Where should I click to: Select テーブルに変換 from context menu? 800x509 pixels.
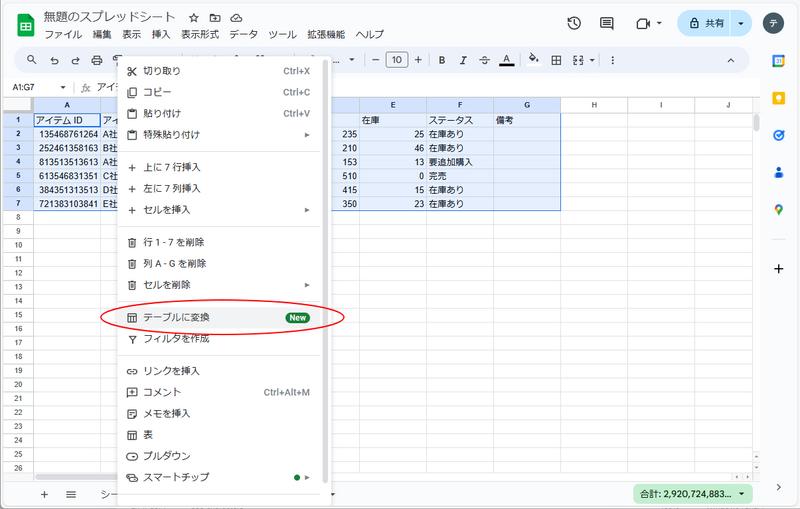[x=190, y=317]
